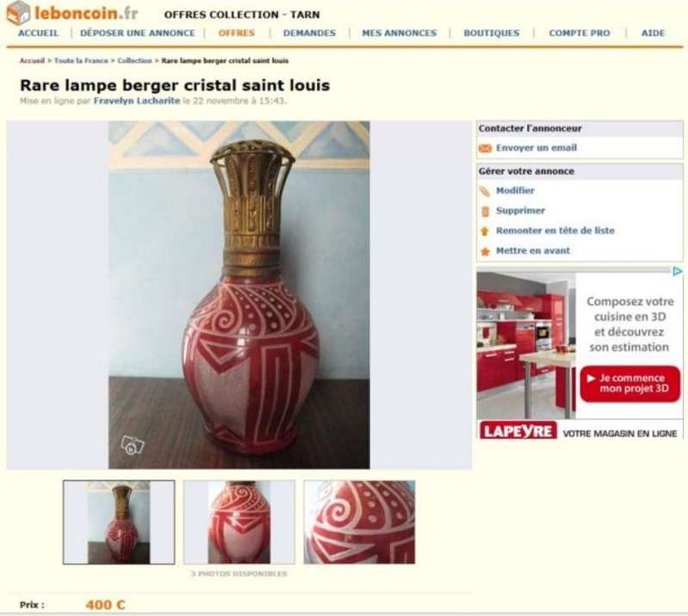This screenshot has height=616, width=688.
Task: Click the trash icon beside Supprimer
Action: coord(485,212)
